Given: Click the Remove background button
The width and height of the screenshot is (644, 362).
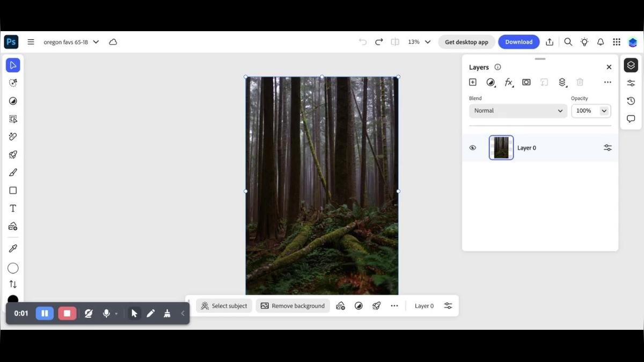Looking at the screenshot, I should click(x=292, y=306).
